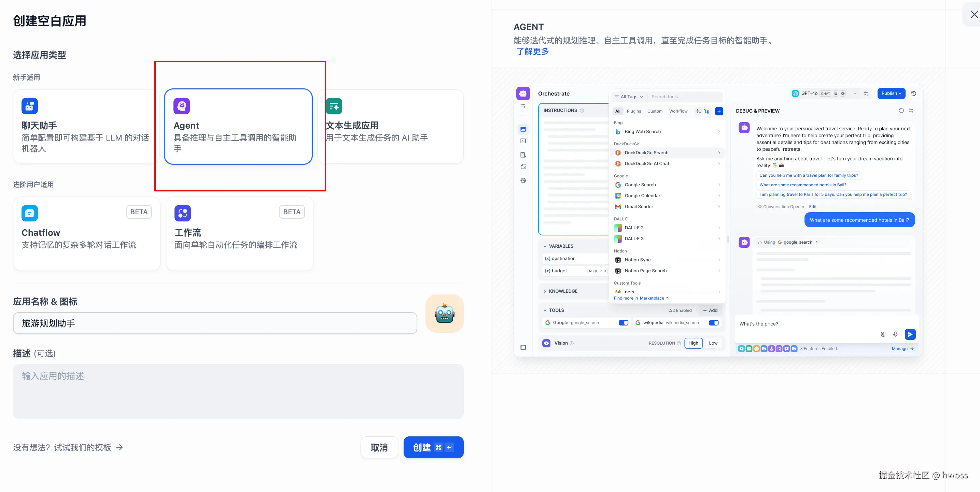980x492 pixels.
Task: Click the app name field 旅游规划助手
Action: (x=215, y=323)
